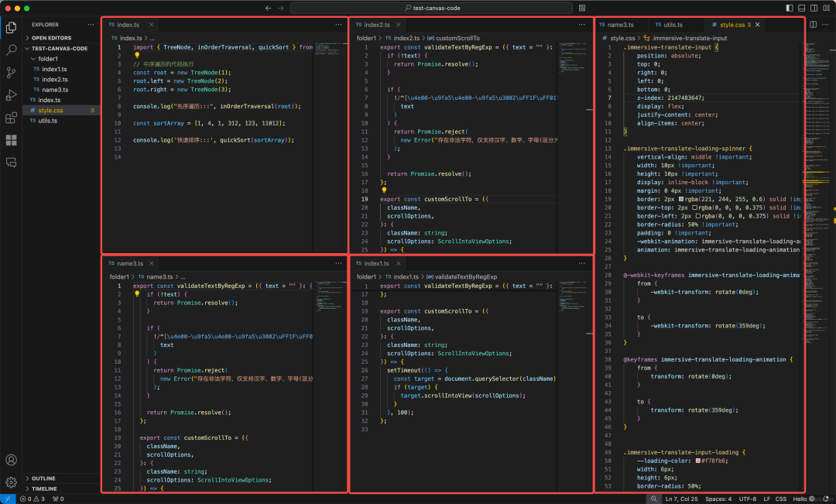Screen dimensions: 836x504
Task: Select the index2.ts editor tab
Action: coord(377,25)
